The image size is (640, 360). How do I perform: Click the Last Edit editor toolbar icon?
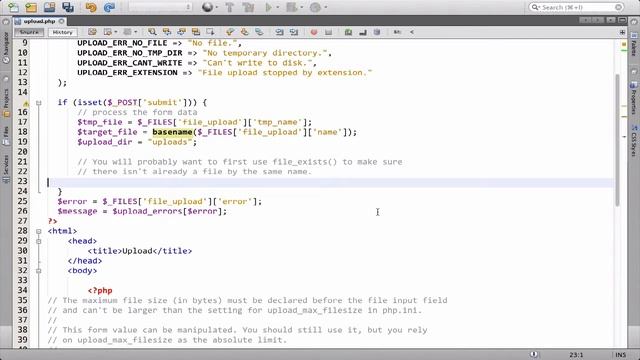click(x=92, y=32)
